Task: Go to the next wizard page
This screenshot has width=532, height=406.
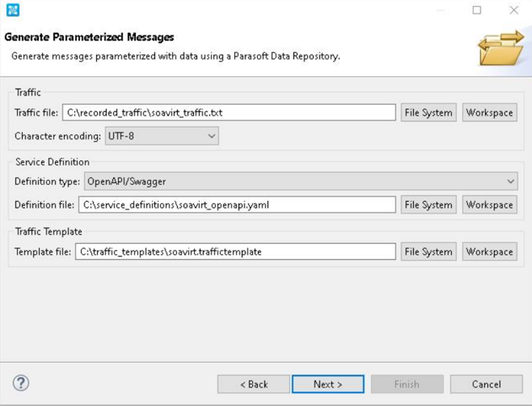Action: (x=328, y=384)
